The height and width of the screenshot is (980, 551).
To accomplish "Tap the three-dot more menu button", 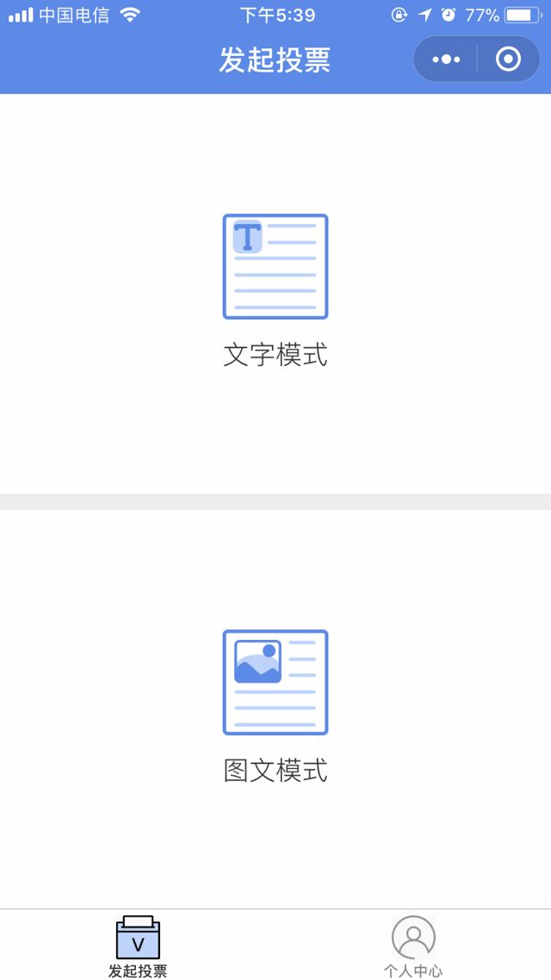I will point(446,59).
